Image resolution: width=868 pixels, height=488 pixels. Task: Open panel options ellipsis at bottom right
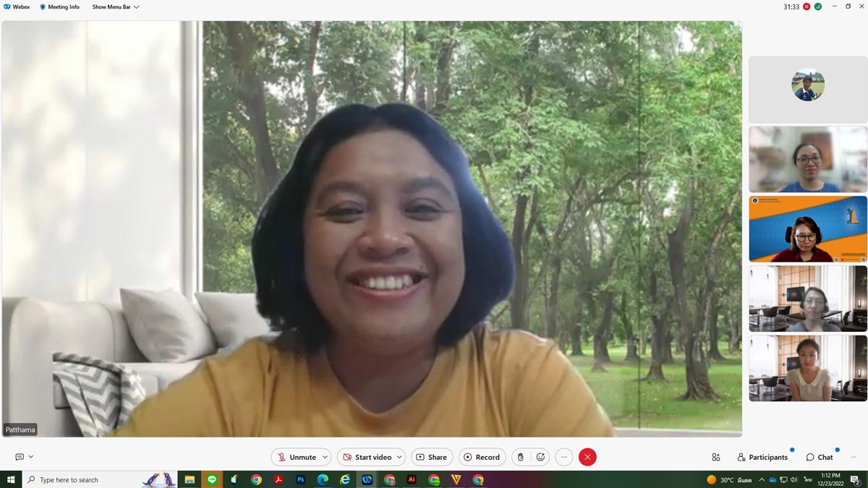click(854, 457)
